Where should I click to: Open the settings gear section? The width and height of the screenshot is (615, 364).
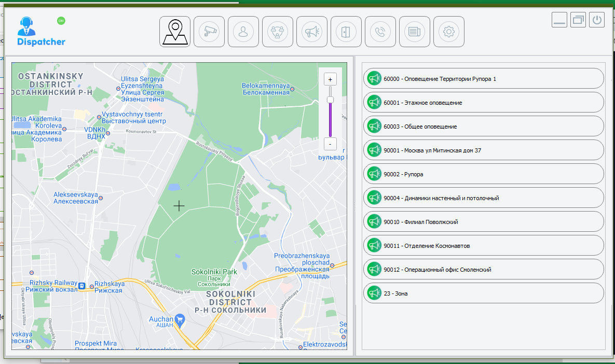coord(449,32)
